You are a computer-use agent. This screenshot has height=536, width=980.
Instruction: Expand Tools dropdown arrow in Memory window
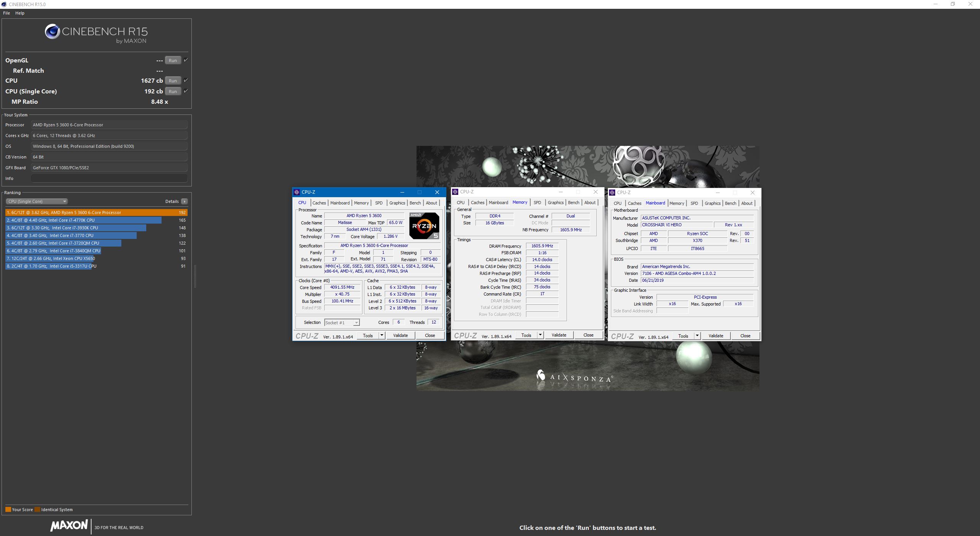click(x=540, y=335)
